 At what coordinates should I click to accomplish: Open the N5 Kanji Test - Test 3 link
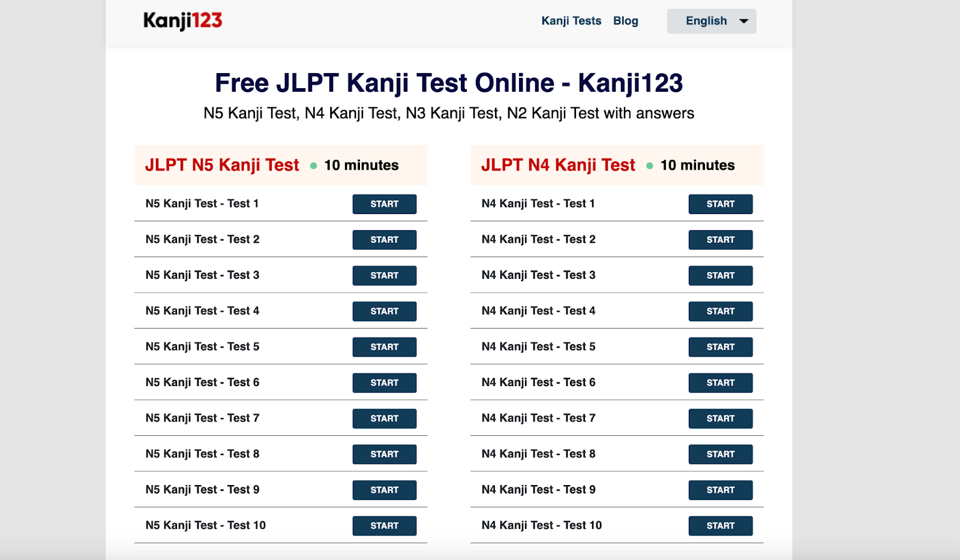point(201,275)
